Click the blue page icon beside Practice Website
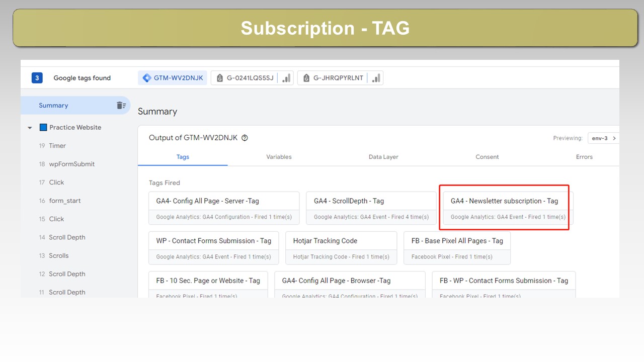Screen dimensions: 644x362 coord(43,128)
